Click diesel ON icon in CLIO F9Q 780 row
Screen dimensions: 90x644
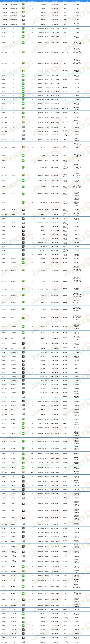coord(23,250)
